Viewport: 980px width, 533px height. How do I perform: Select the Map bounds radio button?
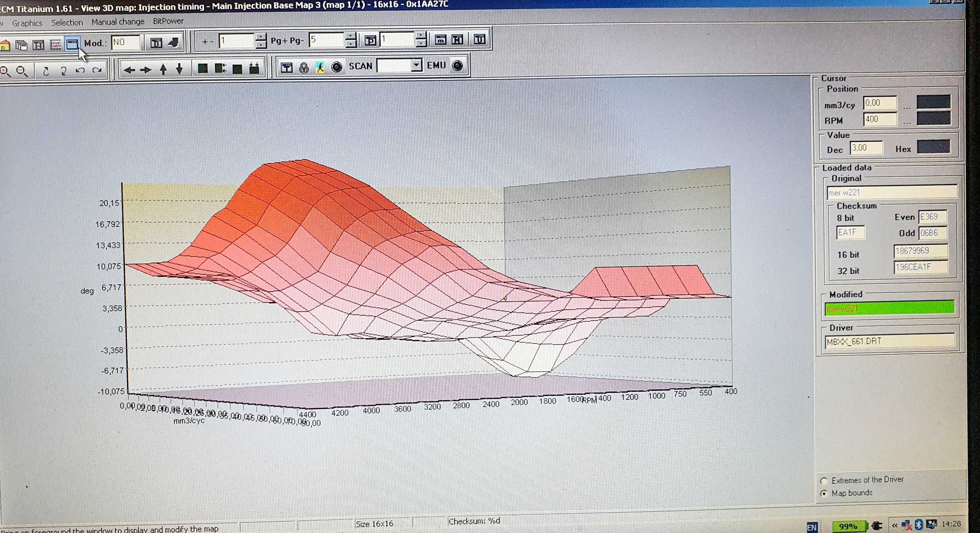pyautogui.click(x=824, y=493)
